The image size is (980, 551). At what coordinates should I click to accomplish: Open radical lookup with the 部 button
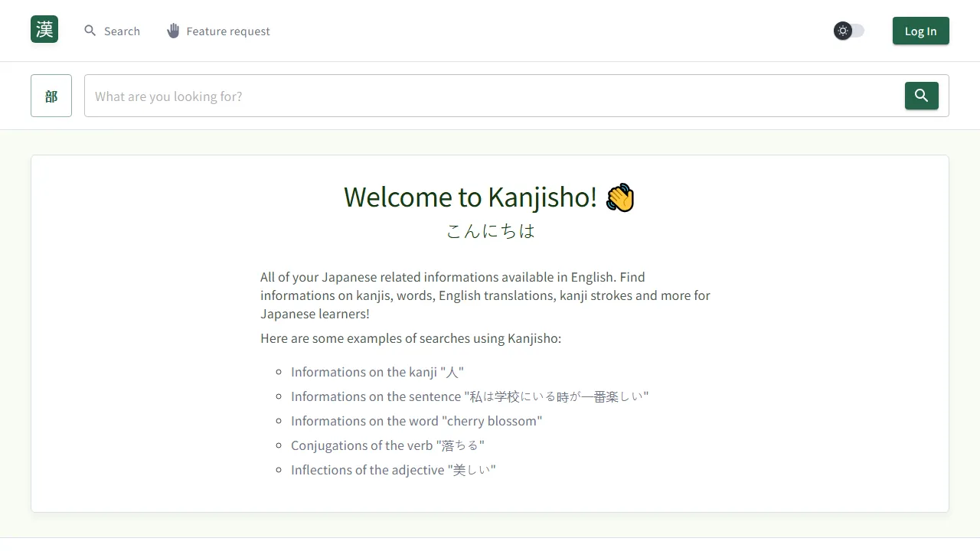pos(51,96)
